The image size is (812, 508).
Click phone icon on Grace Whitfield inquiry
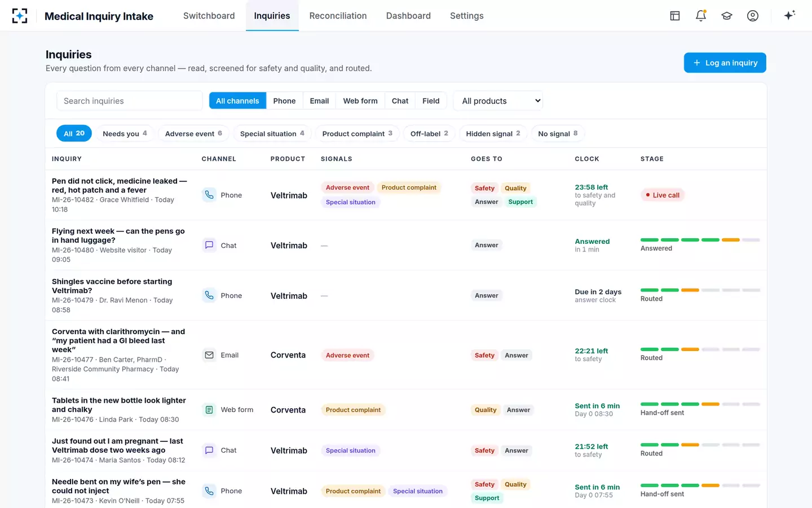pos(209,195)
